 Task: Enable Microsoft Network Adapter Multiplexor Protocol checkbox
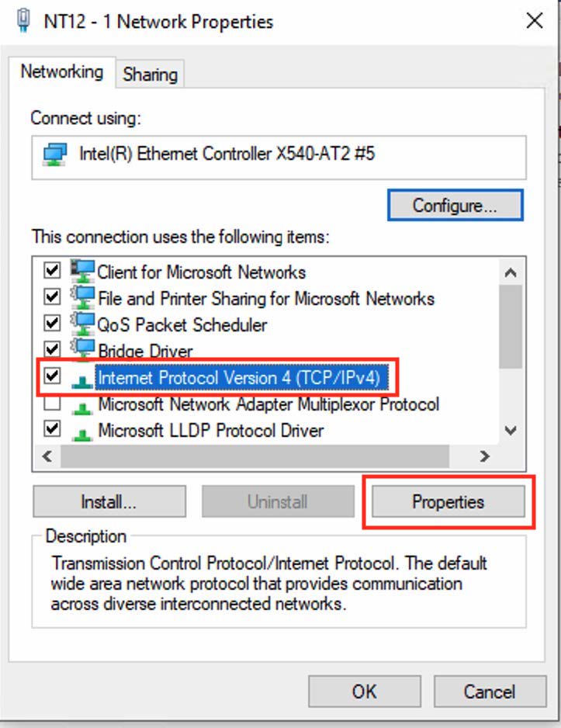point(52,404)
